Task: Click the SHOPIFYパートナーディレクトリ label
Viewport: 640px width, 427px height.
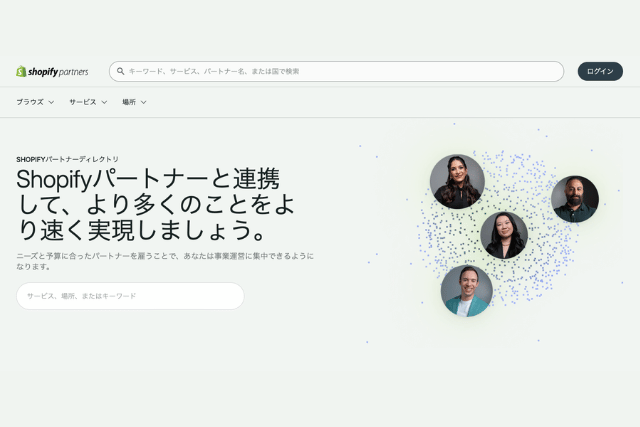Action: pos(67,159)
